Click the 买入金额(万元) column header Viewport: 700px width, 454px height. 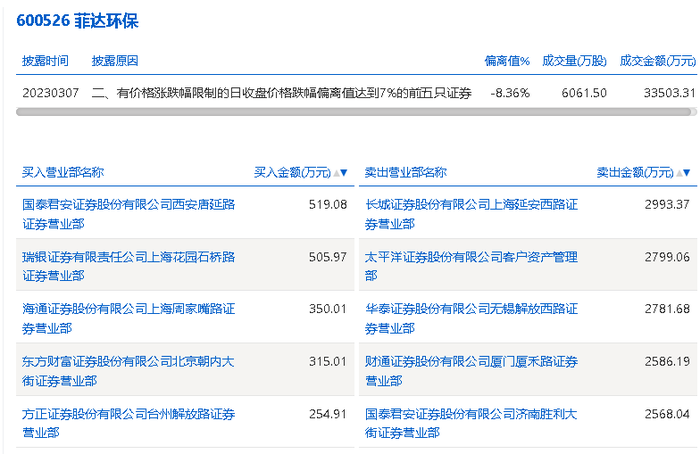pyautogui.click(x=292, y=173)
